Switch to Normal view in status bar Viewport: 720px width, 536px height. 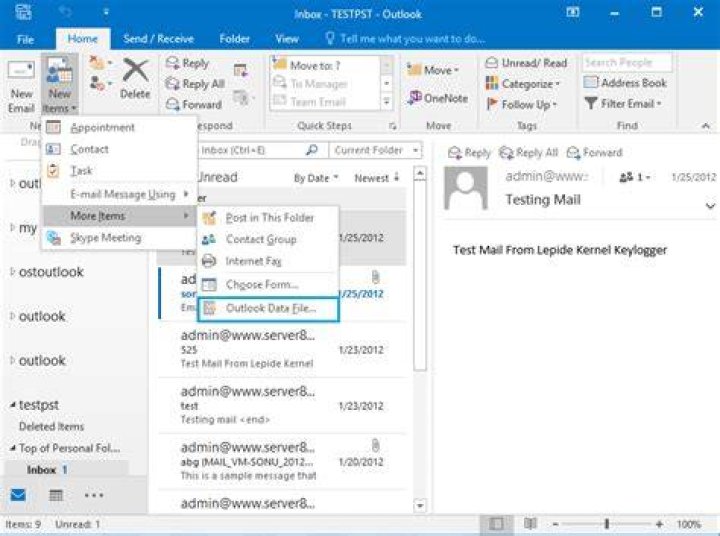tap(496, 524)
